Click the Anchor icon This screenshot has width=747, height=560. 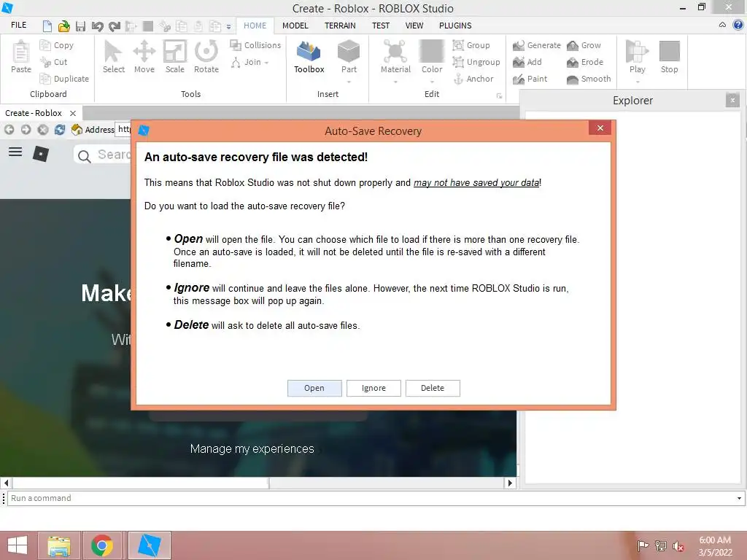(458, 79)
